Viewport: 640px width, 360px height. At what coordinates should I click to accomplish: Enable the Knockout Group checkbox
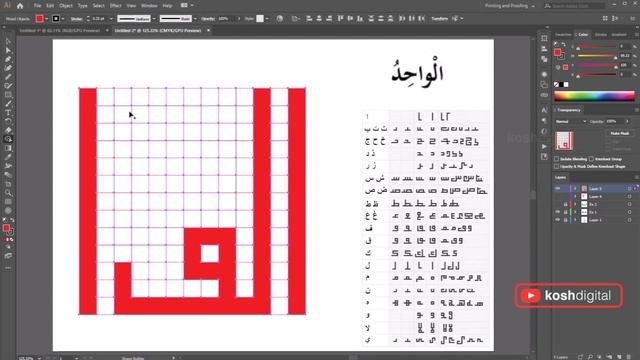[x=591, y=159]
